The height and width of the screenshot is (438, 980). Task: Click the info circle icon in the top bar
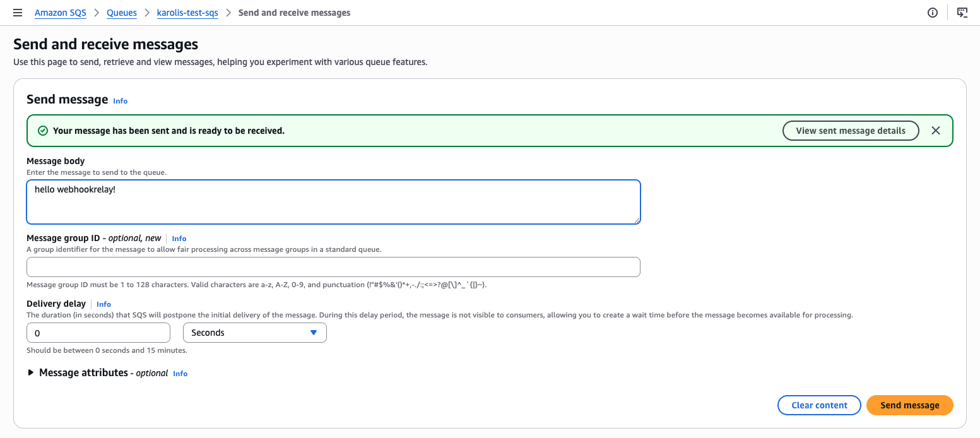(933, 13)
